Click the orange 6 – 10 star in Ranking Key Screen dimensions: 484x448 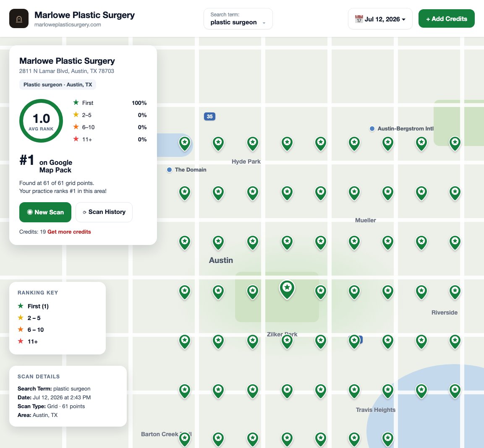(21, 329)
